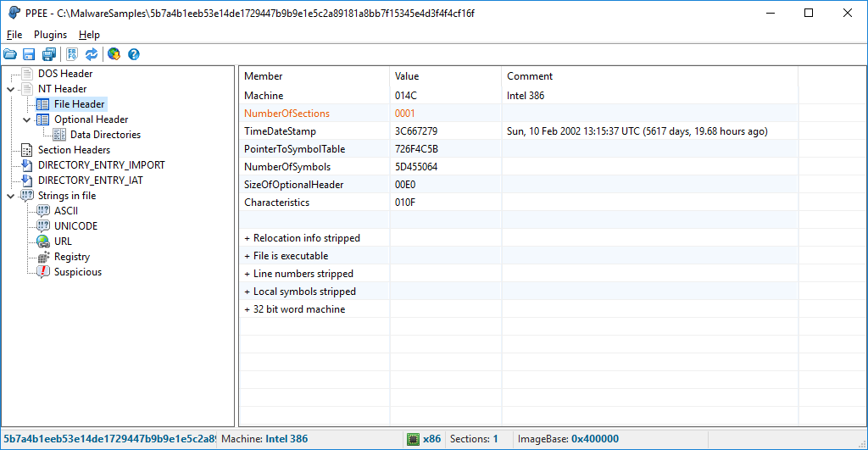Click Sections: 1 in status bar
Viewport: 868px width, 450px height.
click(474, 439)
